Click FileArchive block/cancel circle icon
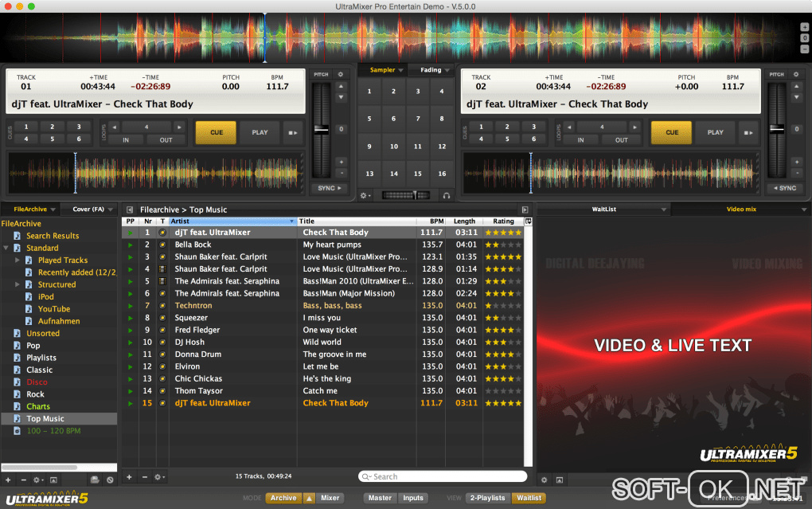This screenshot has height=509, width=812. 110,480
